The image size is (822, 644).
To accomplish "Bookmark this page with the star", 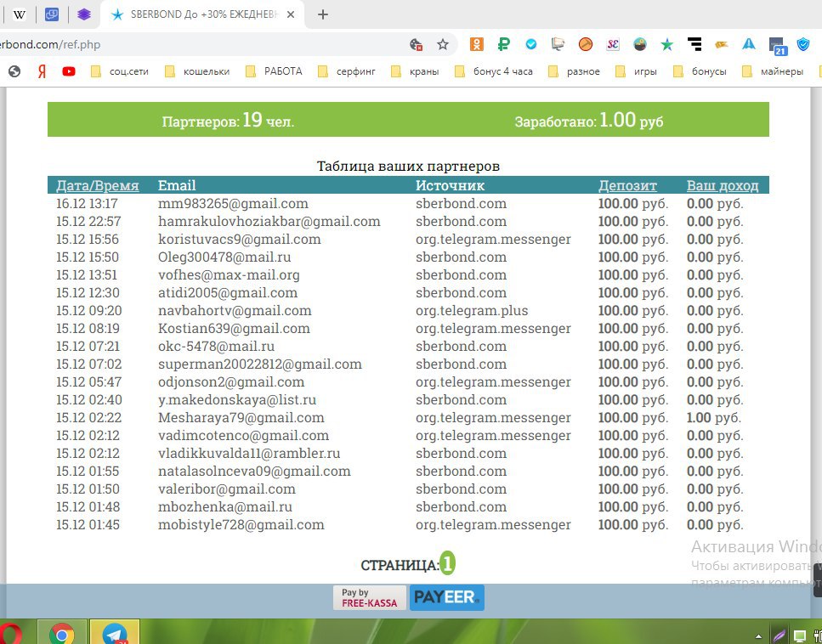I will point(443,44).
